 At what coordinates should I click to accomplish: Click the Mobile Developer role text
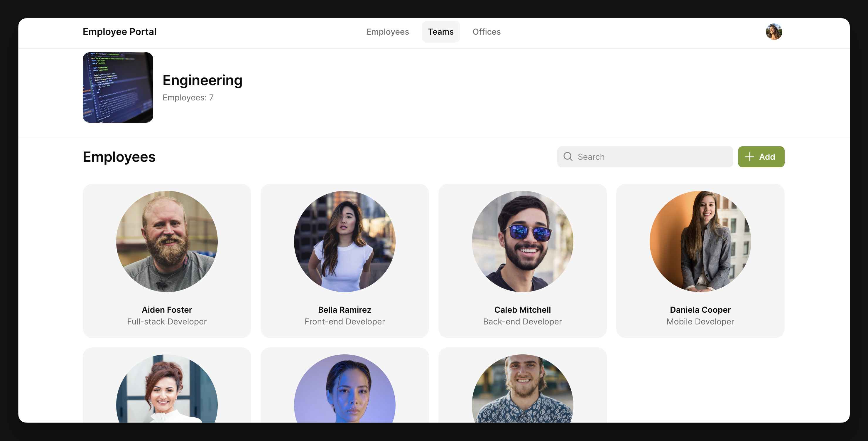(x=700, y=322)
